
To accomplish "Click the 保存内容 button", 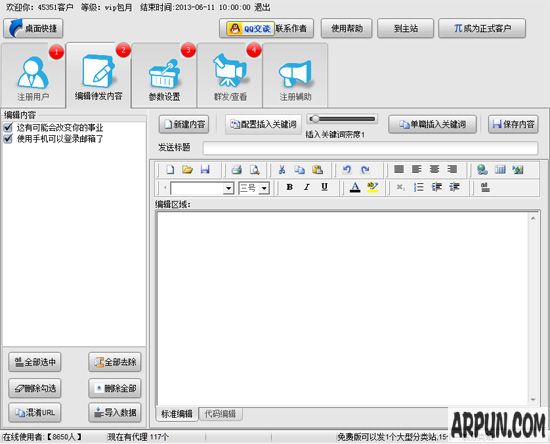I will tap(513, 124).
